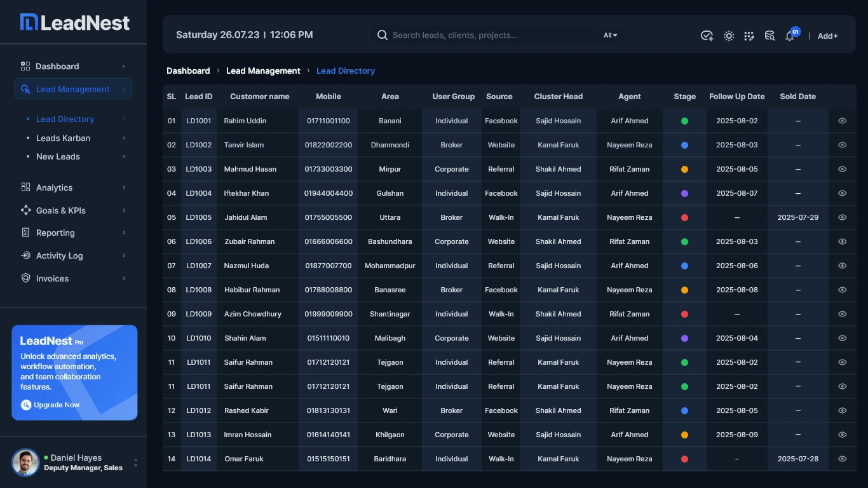Click the add task checkmark icon

point(707,36)
